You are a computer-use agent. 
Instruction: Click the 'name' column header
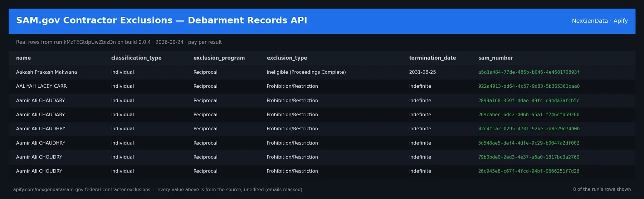(23, 58)
